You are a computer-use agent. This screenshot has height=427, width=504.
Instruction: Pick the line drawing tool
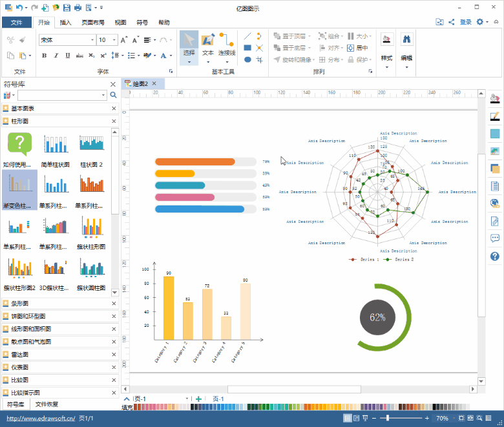pyautogui.click(x=247, y=36)
